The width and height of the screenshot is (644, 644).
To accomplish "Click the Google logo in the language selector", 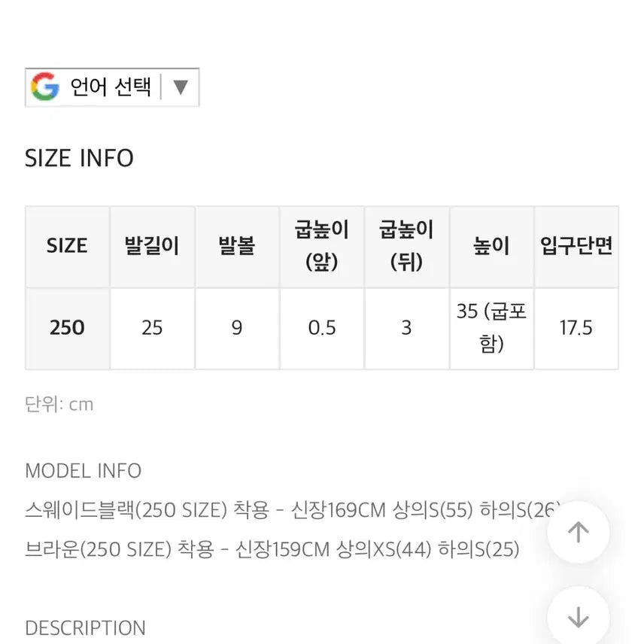I will point(45,86).
